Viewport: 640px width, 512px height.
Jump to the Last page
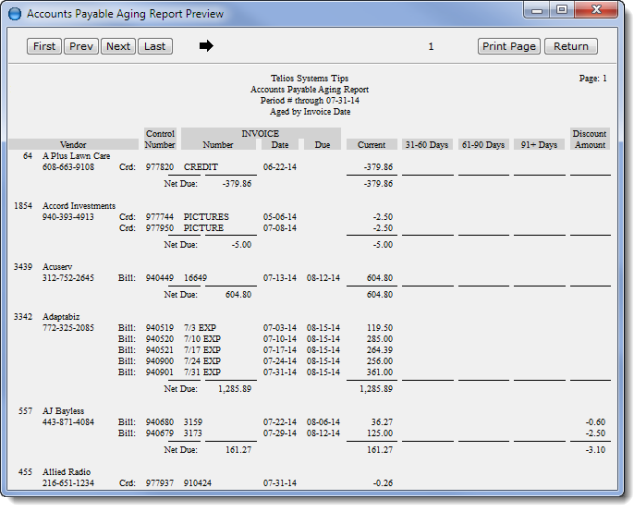pyautogui.click(x=154, y=46)
